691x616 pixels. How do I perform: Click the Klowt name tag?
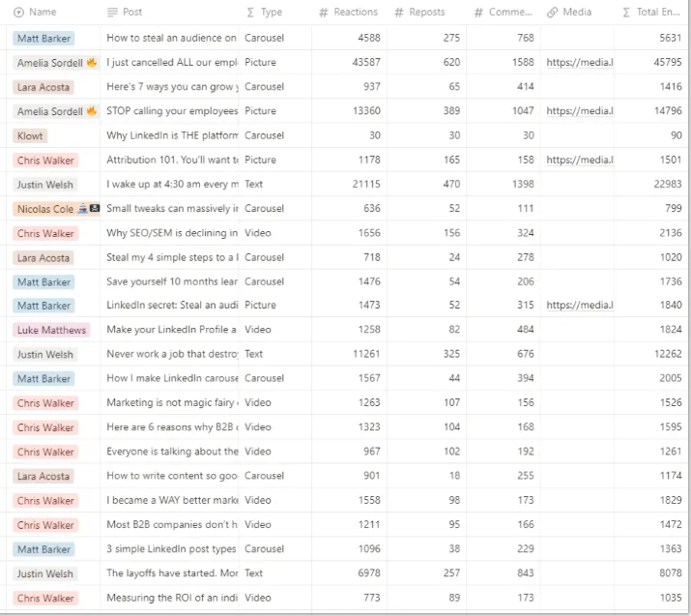click(30, 135)
